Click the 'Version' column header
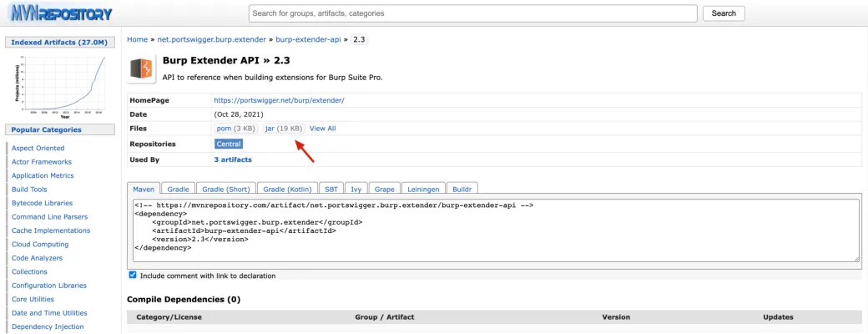Viewport: 868px width, 334px height. (x=616, y=317)
